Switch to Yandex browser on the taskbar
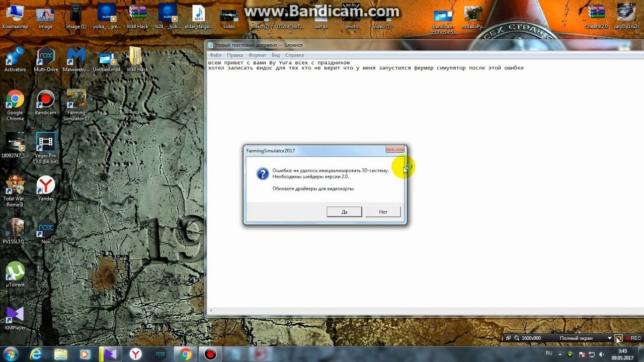The width and height of the screenshot is (644, 362). click(136, 354)
